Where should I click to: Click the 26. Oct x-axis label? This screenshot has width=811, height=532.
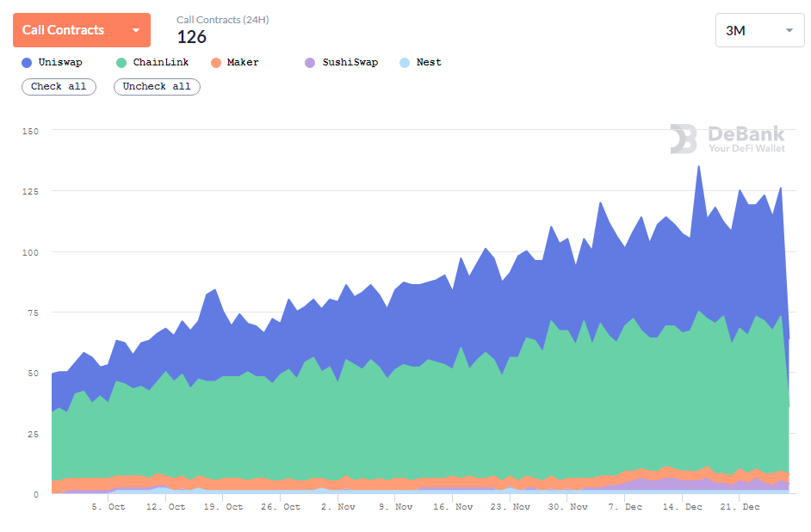[281, 507]
